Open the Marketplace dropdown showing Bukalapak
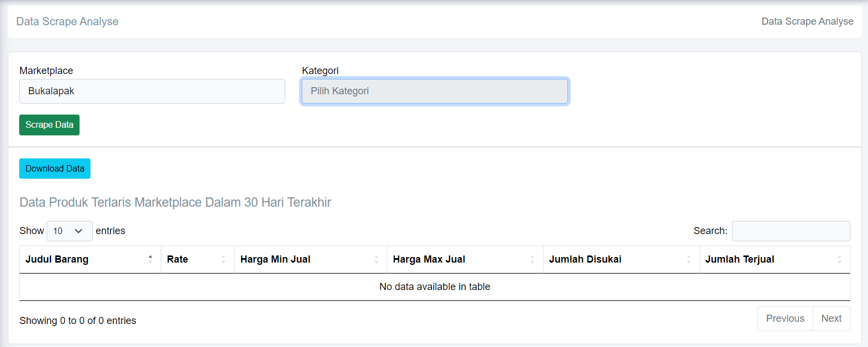Image resolution: width=868 pixels, height=347 pixels. [x=152, y=91]
